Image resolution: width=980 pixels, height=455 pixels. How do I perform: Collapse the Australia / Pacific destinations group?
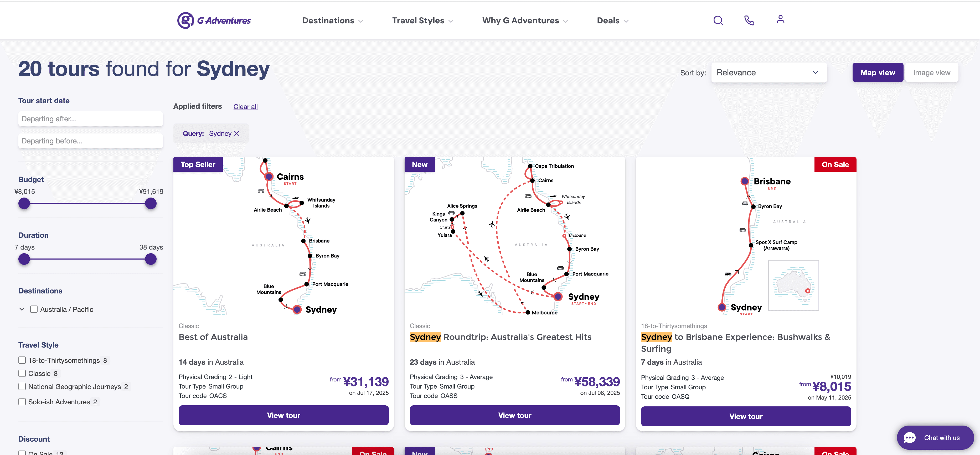pos(22,309)
